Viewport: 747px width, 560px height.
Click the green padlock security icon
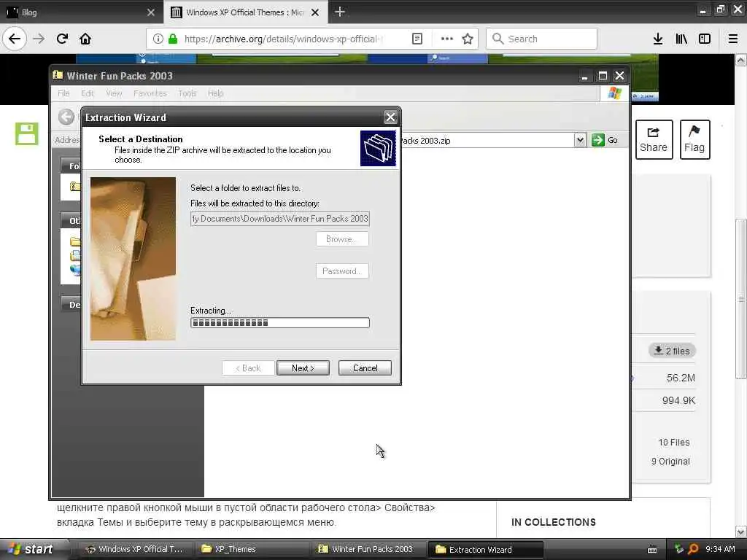pyautogui.click(x=173, y=39)
